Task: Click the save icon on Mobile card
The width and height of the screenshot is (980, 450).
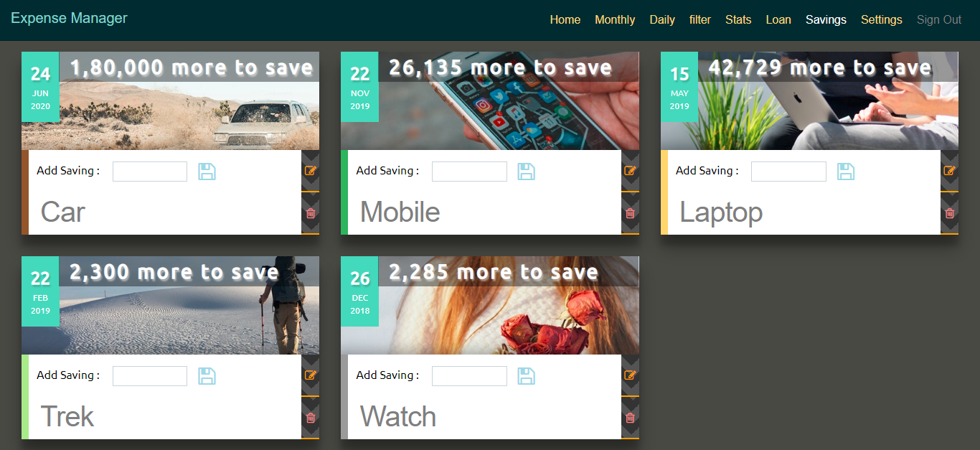Action: click(527, 172)
